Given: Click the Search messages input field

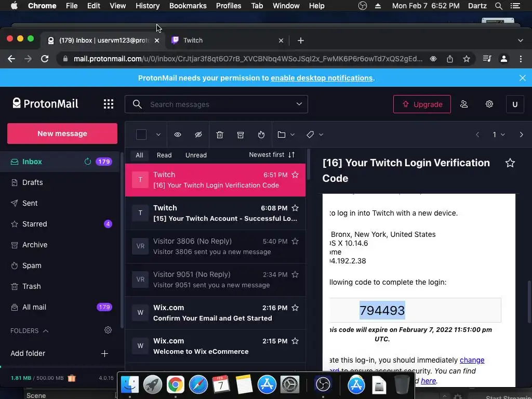Looking at the screenshot, I should click(x=216, y=104).
